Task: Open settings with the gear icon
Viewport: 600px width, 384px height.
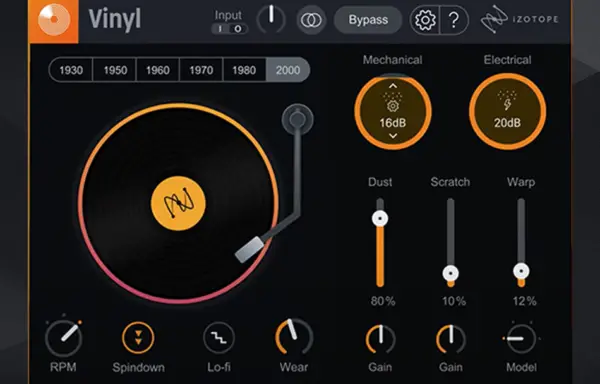Action: (x=425, y=20)
